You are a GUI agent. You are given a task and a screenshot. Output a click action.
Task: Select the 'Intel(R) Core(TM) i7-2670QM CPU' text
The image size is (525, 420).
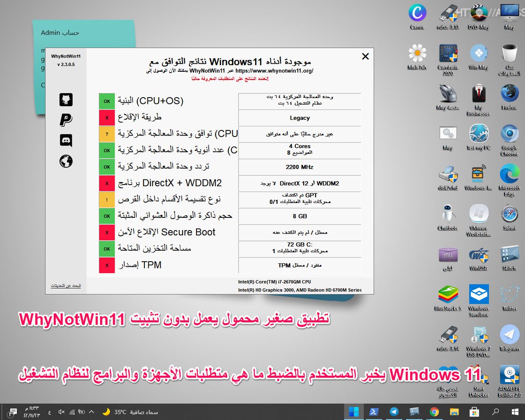(275, 282)
